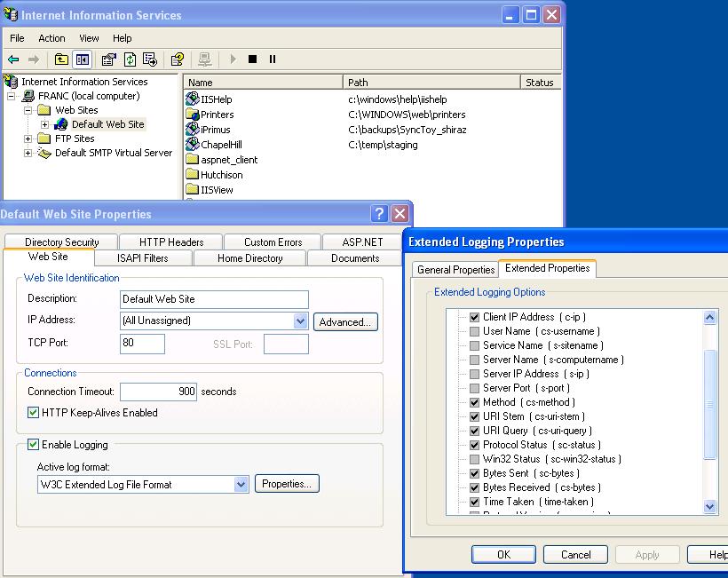
Task: Click the Advanced button for IP Address
Action: click(345, 321)
